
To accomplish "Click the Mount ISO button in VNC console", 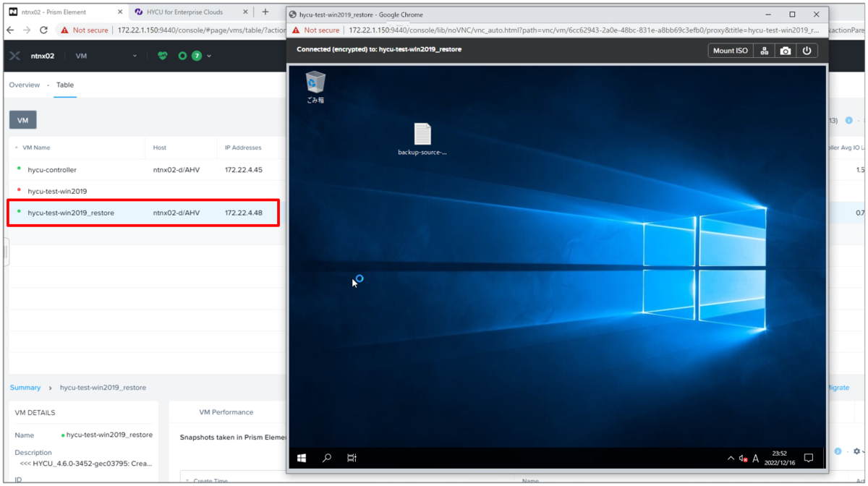I will tap(730, 51).
